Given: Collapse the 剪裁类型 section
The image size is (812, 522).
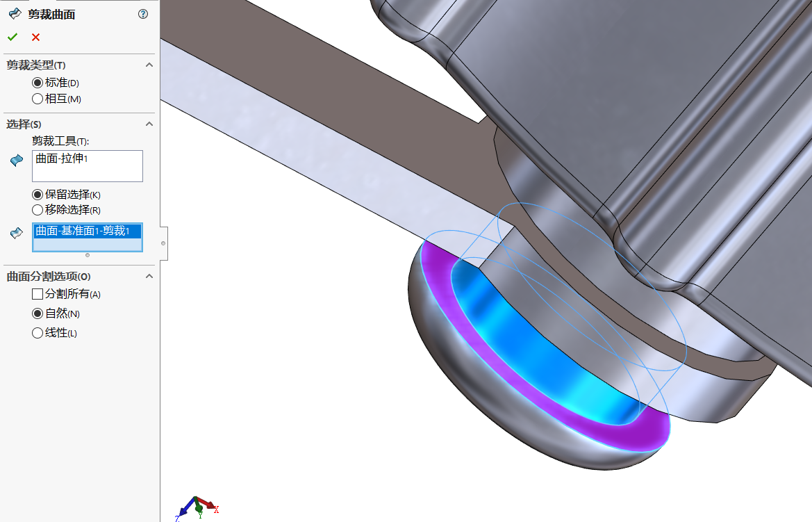Looking at the screenshot, I should (149, 65).
